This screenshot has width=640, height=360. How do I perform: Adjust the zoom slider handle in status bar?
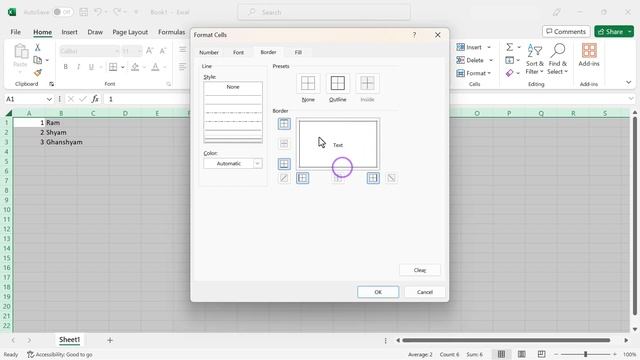(x=585, y=354)
